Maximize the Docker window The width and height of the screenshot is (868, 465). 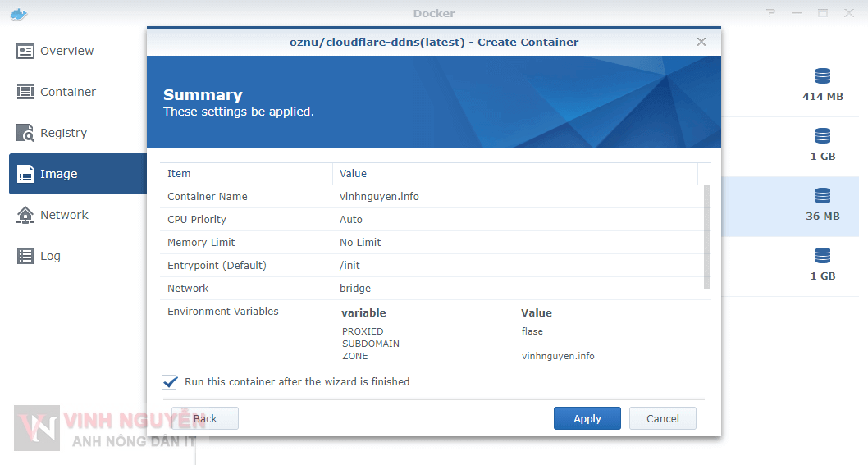point(823,13)
